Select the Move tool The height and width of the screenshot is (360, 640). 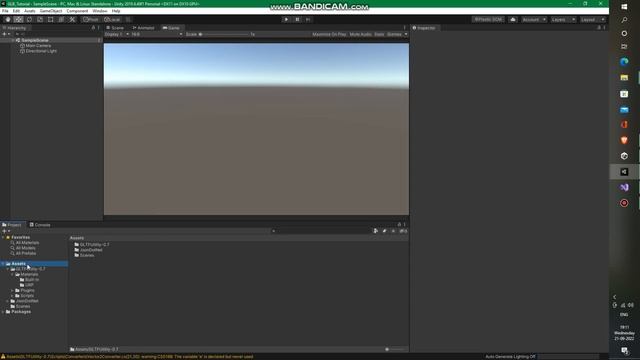click(18, 19)
